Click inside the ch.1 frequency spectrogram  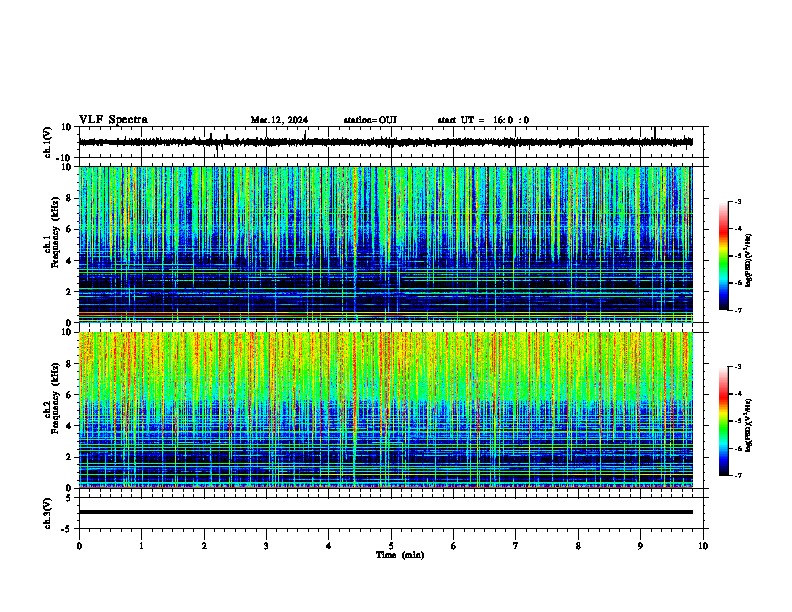click(x=386, y=244)
